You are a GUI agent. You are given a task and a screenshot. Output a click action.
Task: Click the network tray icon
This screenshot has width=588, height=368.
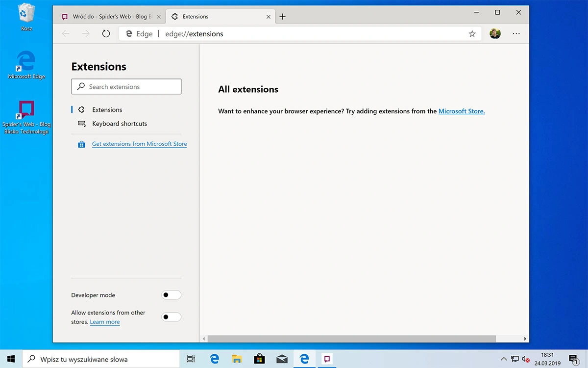515,359
